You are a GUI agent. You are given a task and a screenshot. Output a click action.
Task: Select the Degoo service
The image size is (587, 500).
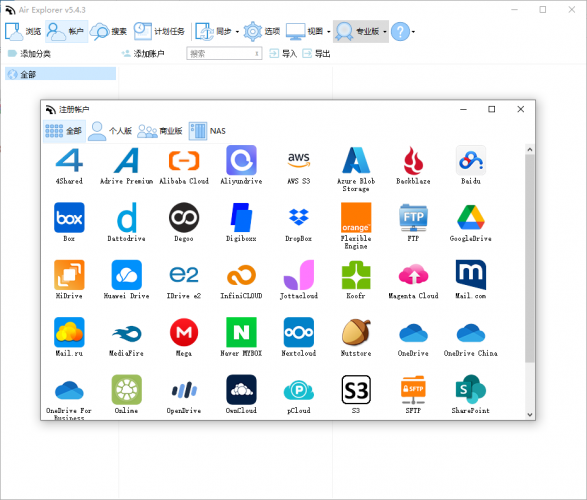tap(184, 218)
